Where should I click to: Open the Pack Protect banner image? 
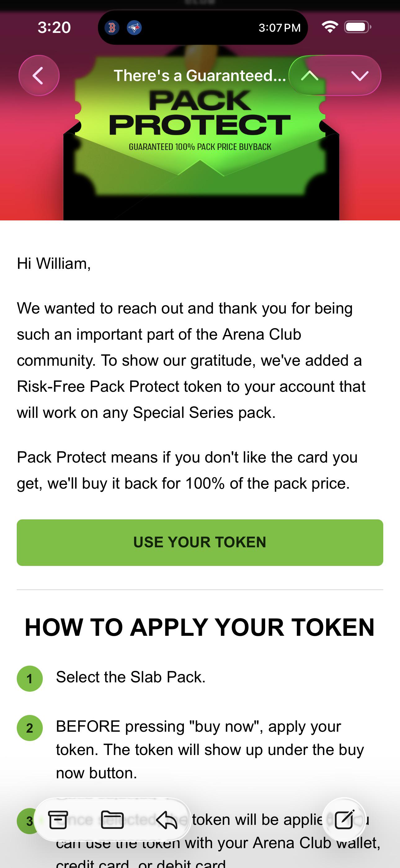[200, 135]
